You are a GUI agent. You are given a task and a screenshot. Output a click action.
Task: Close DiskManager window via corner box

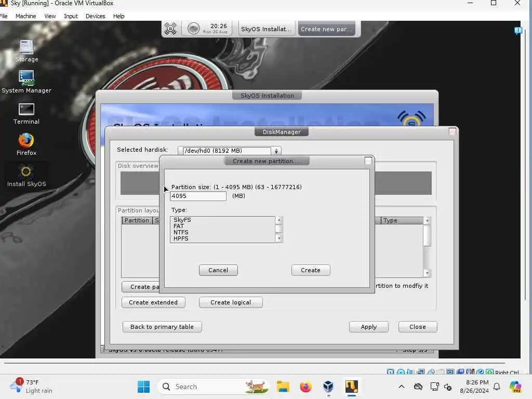click(x=453, y=131)
